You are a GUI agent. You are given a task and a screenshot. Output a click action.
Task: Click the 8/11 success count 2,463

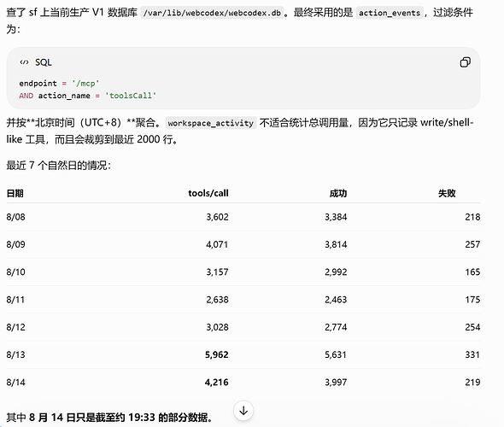pos(336,300)
